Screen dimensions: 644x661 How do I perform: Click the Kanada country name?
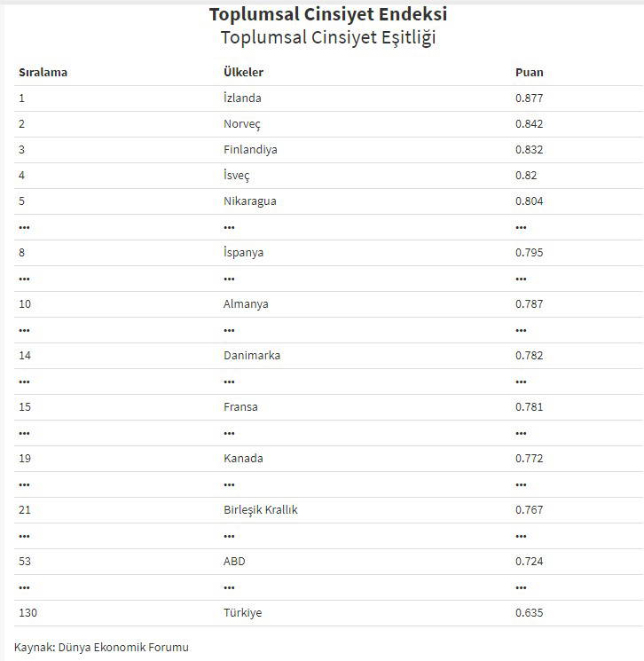pyautogui.click(x=243, y=458)
